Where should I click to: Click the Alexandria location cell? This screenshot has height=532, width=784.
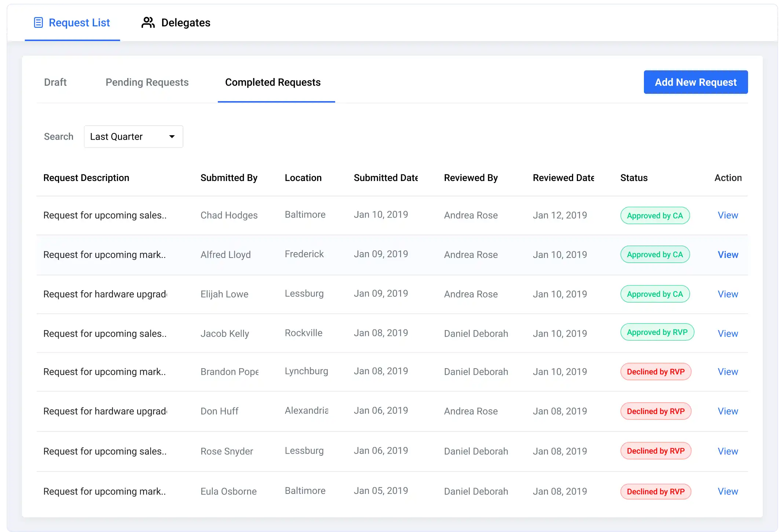click(307, 411)
